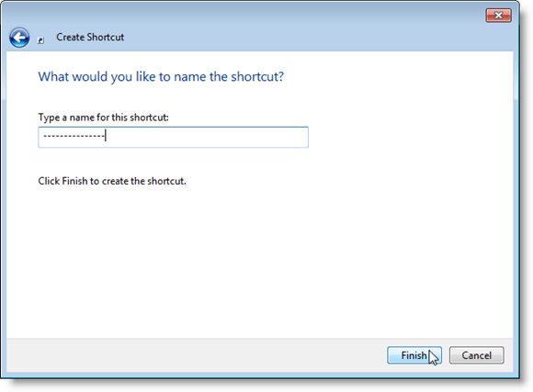Close the Create Shortcut dialog with the X button
This screenshot has width=533, height=392.
point(498,16)
